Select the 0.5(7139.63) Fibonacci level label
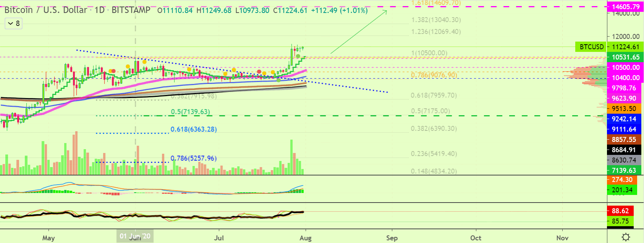644x243 pixels. (190, 112)
